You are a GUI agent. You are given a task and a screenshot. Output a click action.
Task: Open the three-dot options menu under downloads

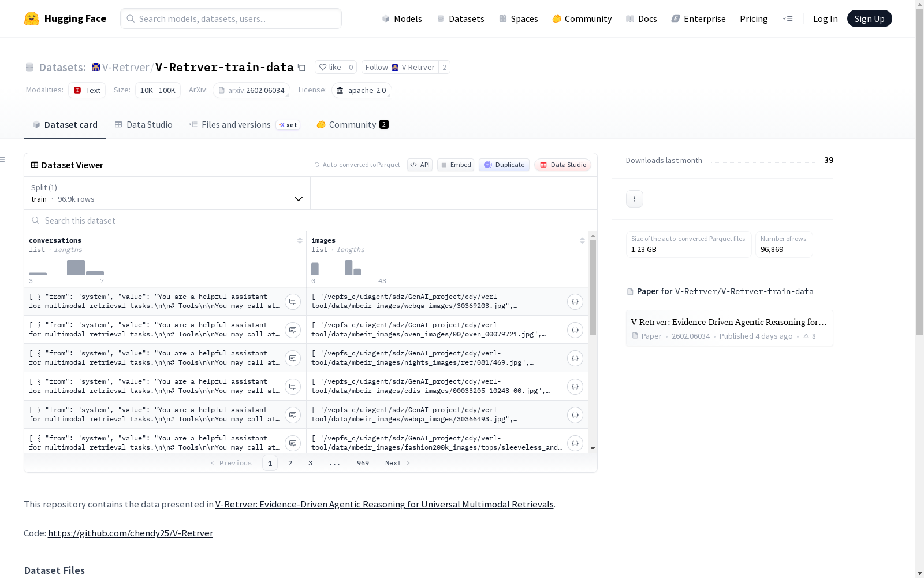click(x=635, y=199)
